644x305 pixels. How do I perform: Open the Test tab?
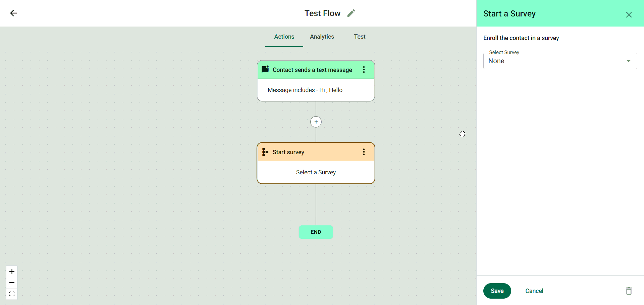pos(360,37)
